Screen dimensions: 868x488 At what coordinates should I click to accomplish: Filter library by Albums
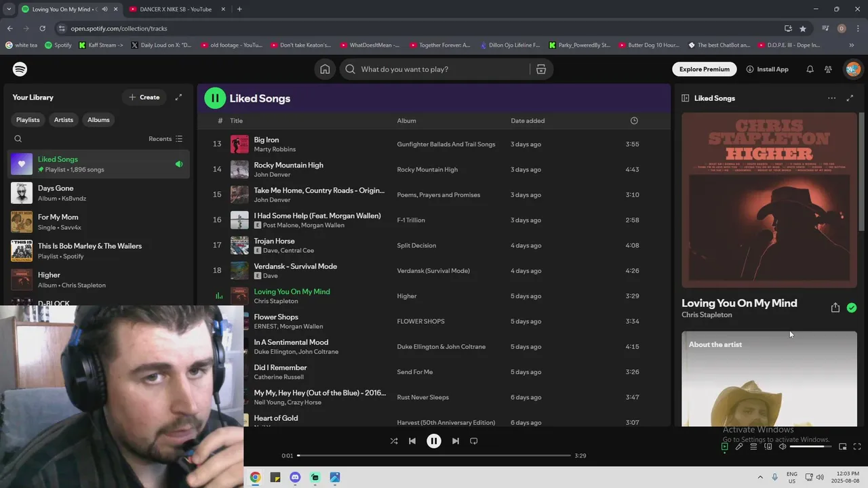tap(98, 120)
